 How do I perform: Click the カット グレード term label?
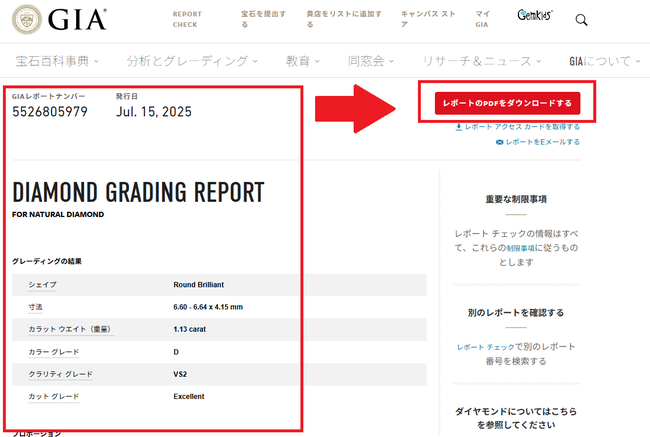pos(53,396)
